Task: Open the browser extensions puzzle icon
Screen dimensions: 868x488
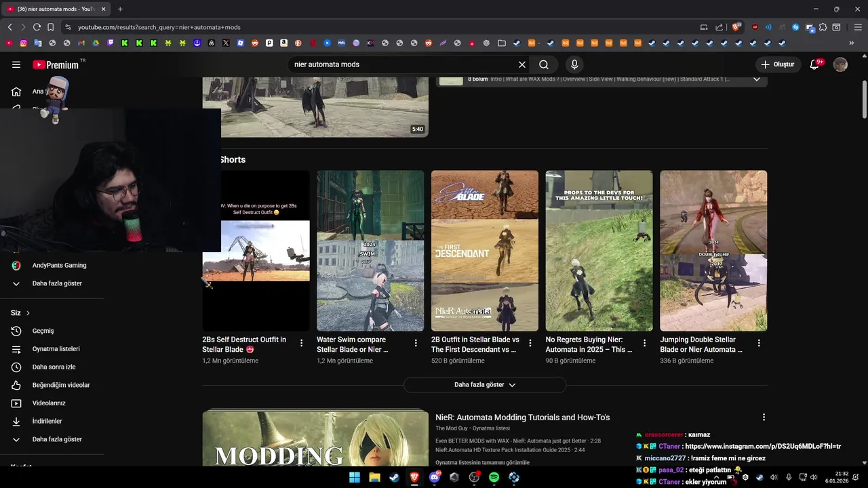Action: (x=823, y=27)
